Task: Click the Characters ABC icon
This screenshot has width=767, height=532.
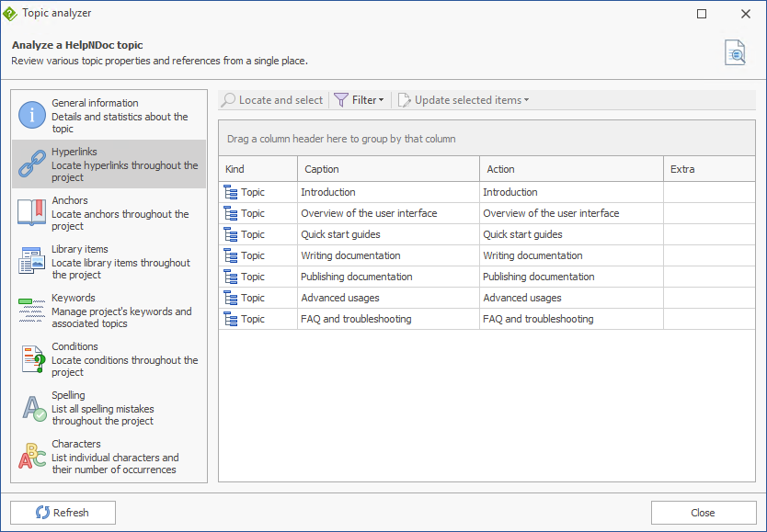Action: point(32,456)
